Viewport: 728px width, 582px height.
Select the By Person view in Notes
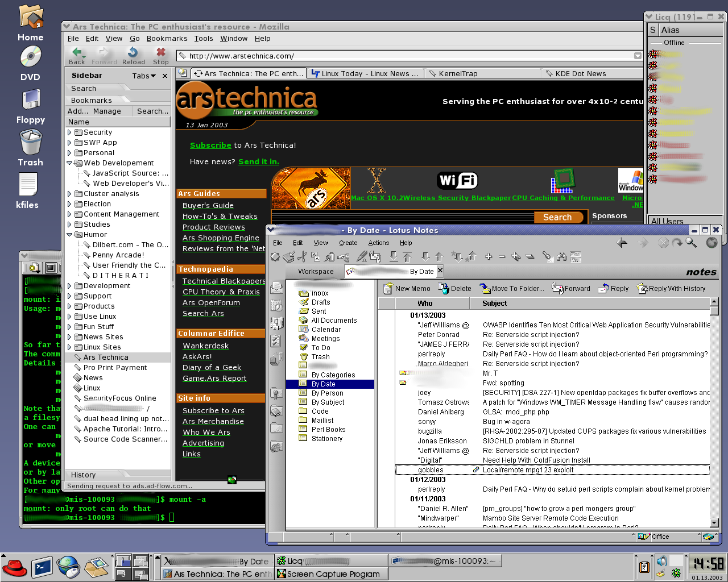327,393
